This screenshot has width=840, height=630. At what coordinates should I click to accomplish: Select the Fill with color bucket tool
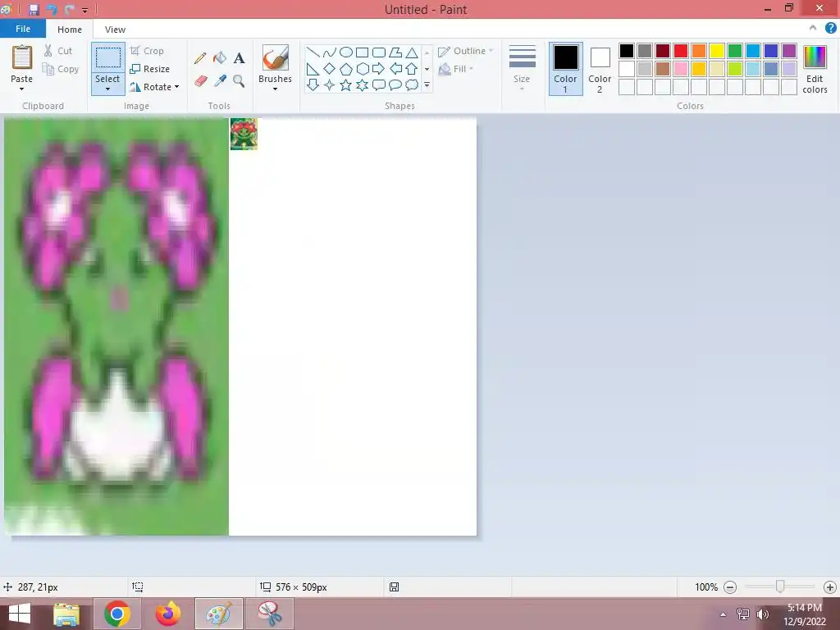pos(220,58)
